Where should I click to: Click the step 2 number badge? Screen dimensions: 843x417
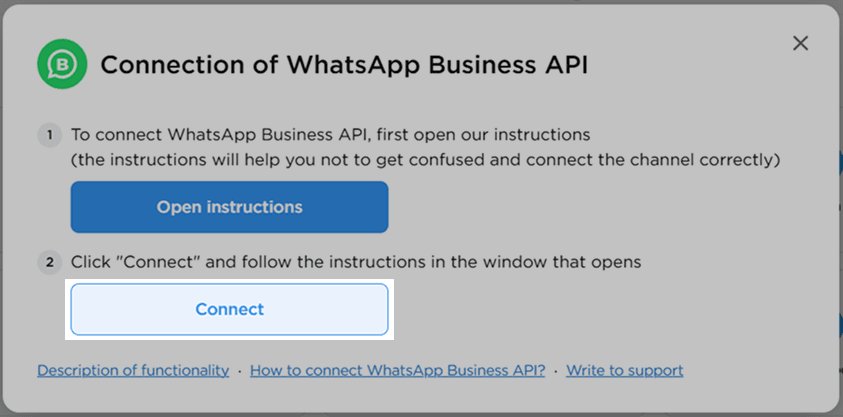tap(49, 263)
